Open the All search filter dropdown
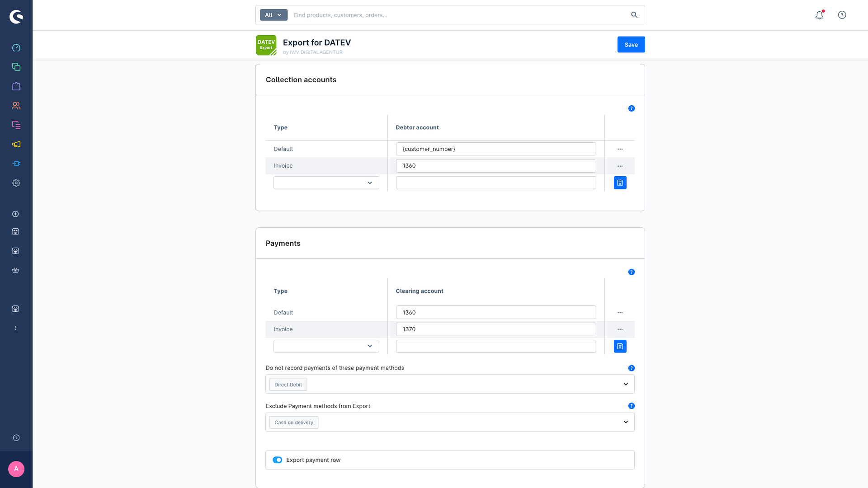868x488 pixels. pos(274,15)
